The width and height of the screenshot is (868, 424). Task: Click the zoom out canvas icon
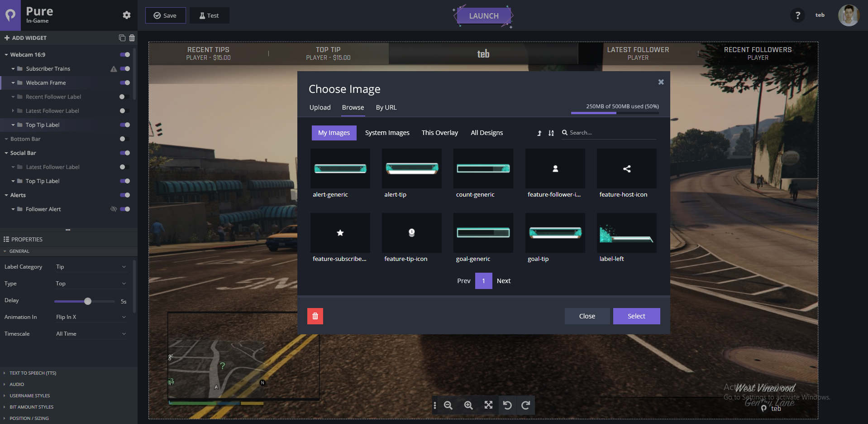tap(448, 405)
